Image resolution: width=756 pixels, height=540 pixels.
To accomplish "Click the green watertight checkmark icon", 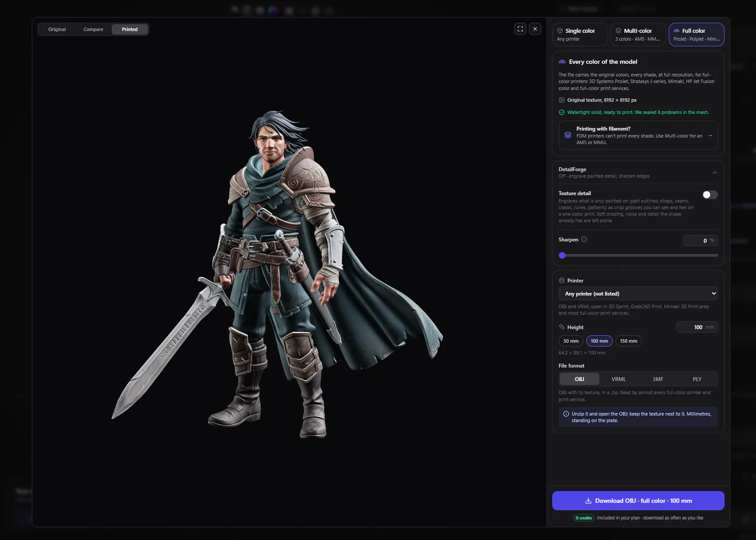I will 562,112.
